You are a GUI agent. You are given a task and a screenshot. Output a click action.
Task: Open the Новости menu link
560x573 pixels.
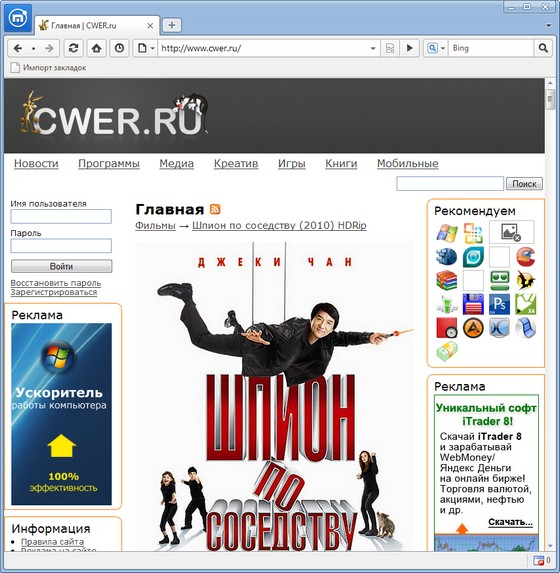point(36,164)
